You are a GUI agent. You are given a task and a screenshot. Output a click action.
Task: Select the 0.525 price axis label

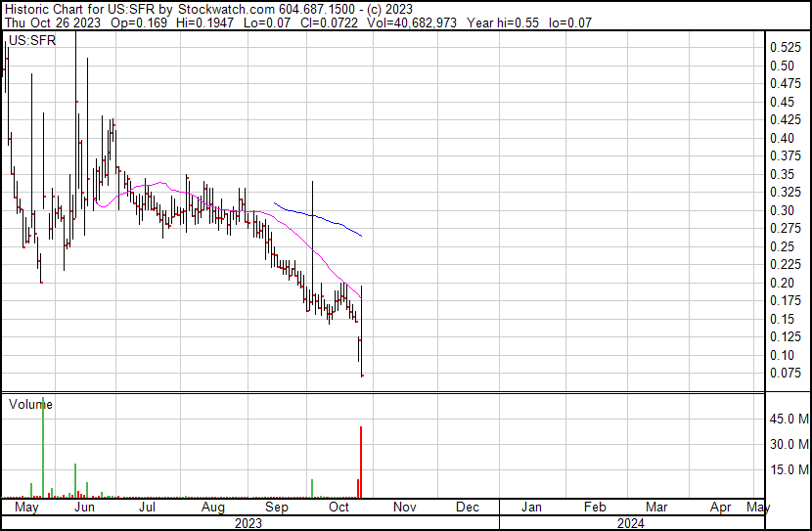(x=786, y=48)
